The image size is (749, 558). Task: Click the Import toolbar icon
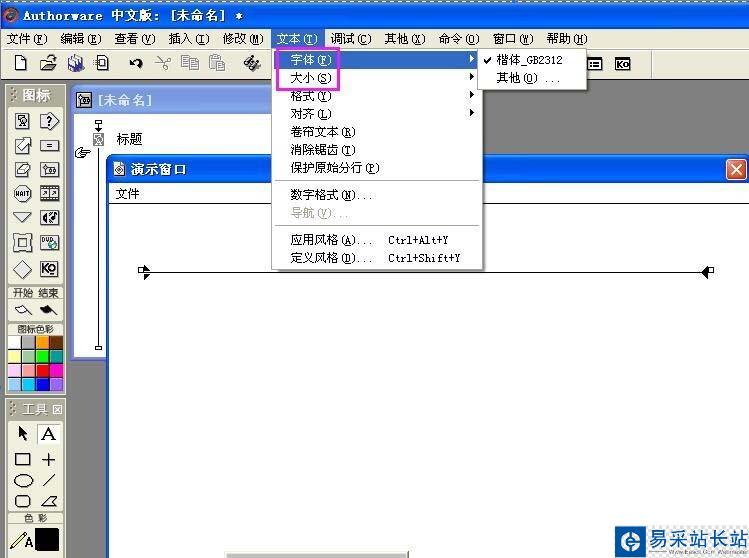[x=102, y=63]
